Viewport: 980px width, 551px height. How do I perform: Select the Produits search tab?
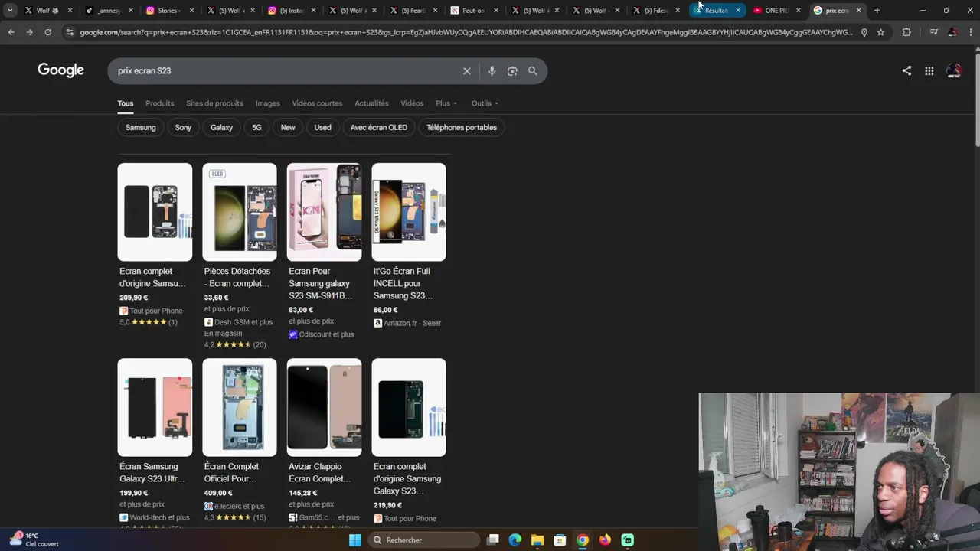pyautogui.click(x=160, y=103)
